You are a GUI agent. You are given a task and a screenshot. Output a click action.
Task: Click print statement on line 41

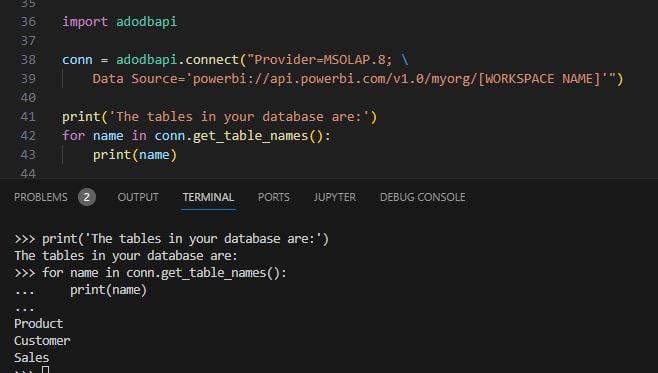click(x=219, y=117)
